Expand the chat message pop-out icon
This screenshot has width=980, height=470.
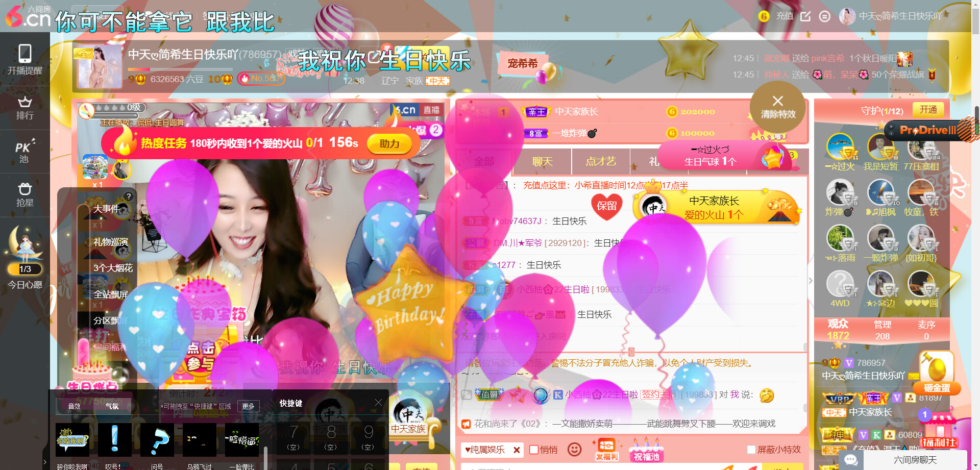(x=466, y=394)
